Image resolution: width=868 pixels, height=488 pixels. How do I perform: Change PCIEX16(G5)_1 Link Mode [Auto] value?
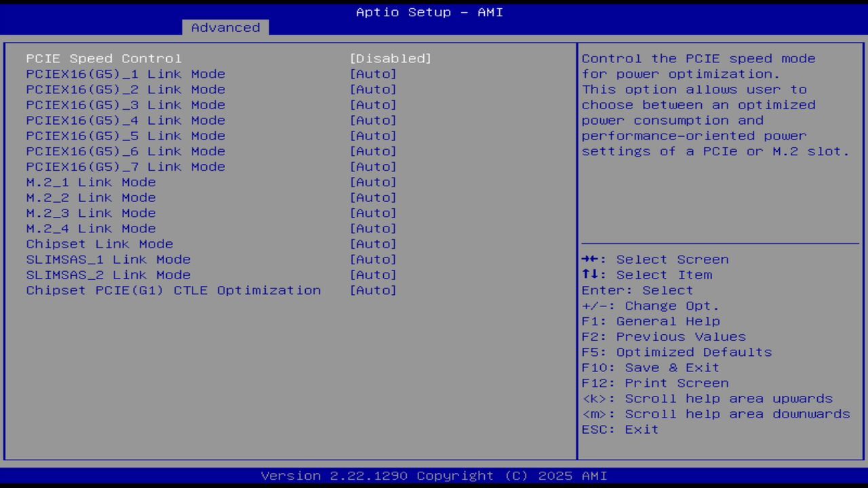[372, 74]
